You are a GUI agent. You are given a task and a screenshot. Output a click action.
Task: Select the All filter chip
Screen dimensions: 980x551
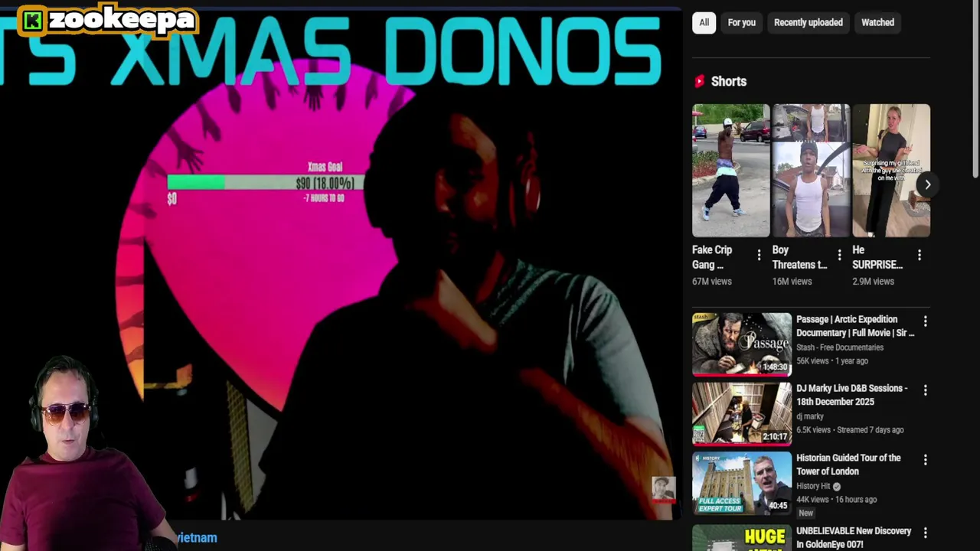(x=704, y=22)
